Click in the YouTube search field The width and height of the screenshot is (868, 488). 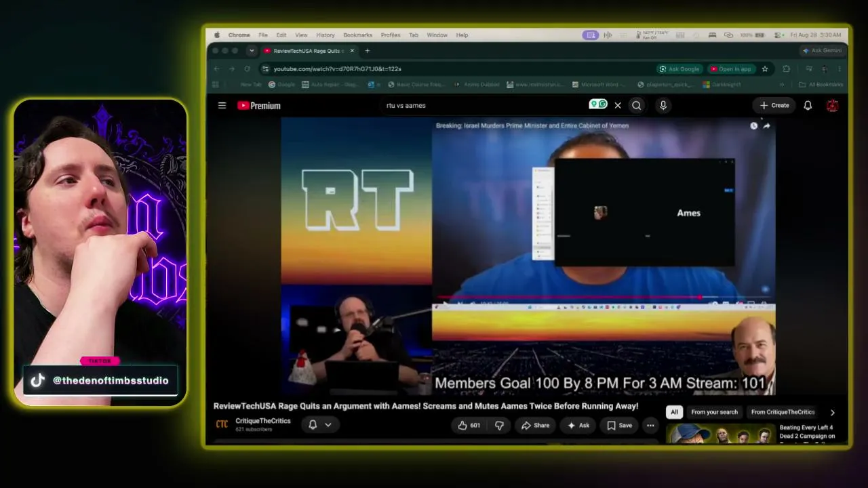pyautogui.click(x=485, y=105)
